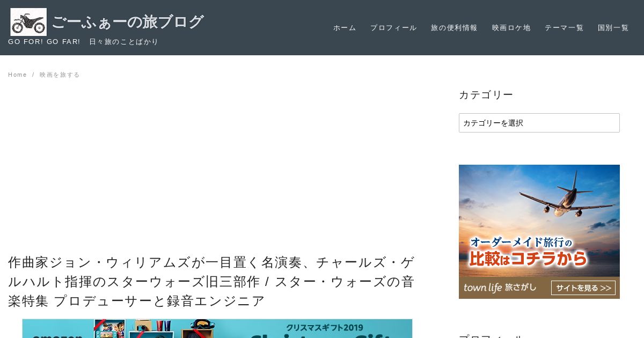Click the サイトを見る button on banner

[583, 288]
